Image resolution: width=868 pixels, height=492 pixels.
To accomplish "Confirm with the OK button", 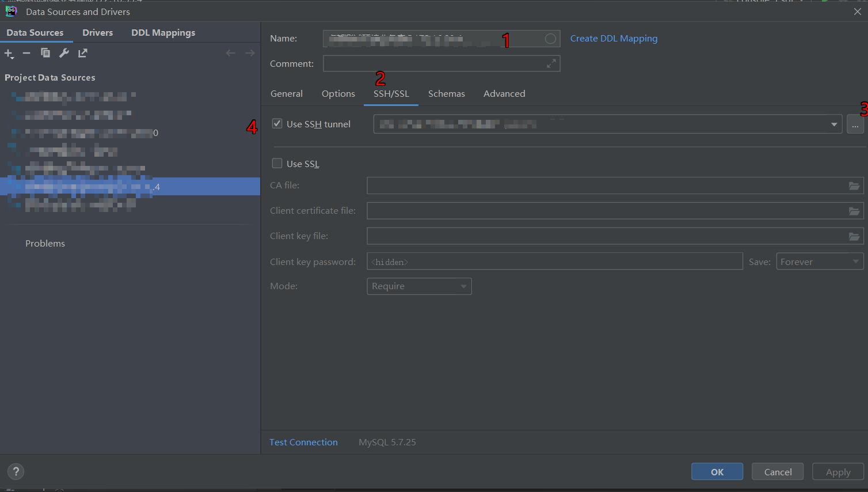I will point(717,472).
